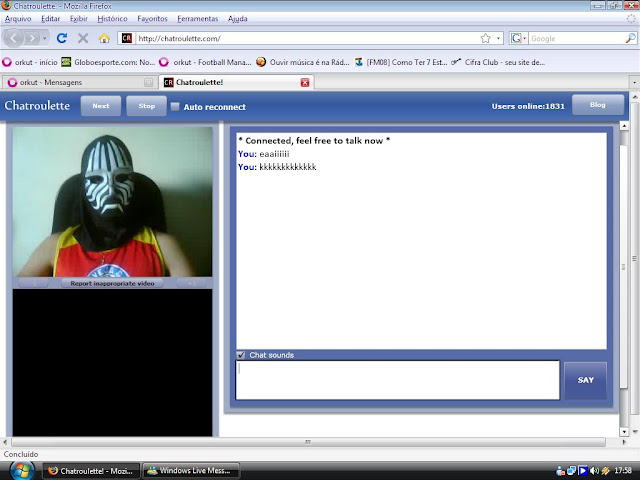Open the Editar menu
Image resolution: width=640 pixels, height=480 pixels.
coord(51,19)
